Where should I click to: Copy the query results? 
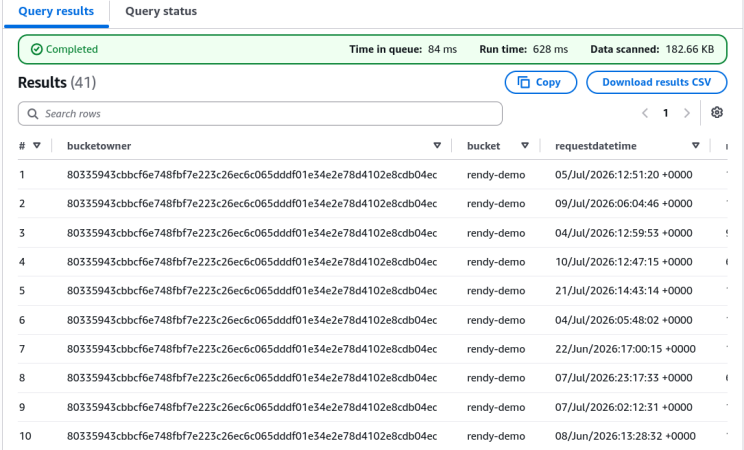click(x=540, y=83)
